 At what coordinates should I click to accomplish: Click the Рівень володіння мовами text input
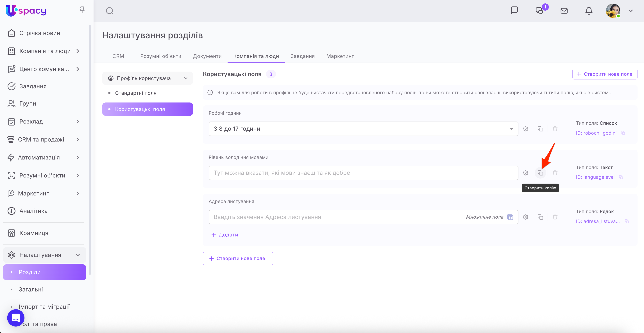(x=363, y=173)
